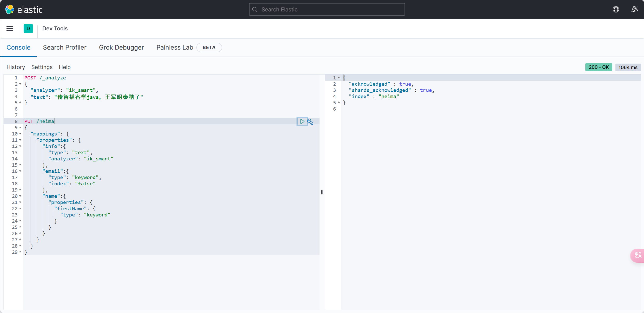
Task: Switch to the Search Profiler tab
Action: 65,47
